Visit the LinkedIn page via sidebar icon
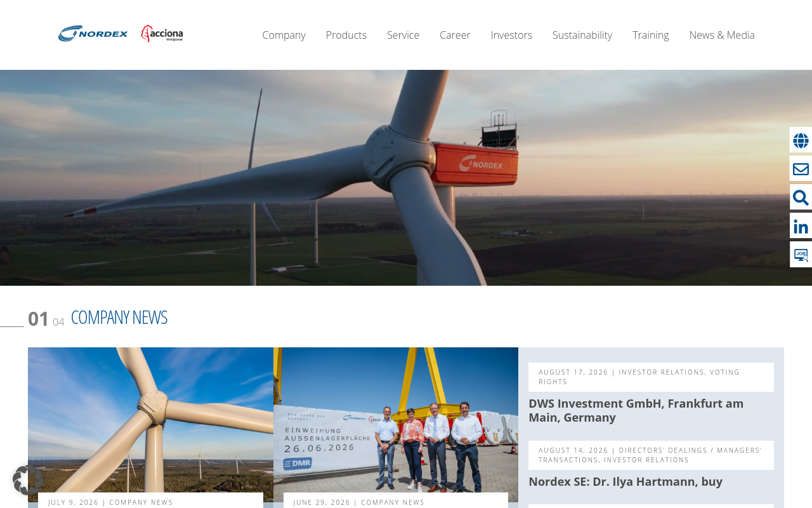Screen dimensions: 812x508 (801, 226)
